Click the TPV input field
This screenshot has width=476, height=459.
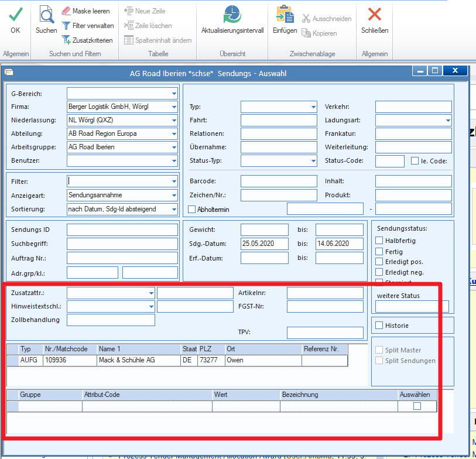pos(325,333)
